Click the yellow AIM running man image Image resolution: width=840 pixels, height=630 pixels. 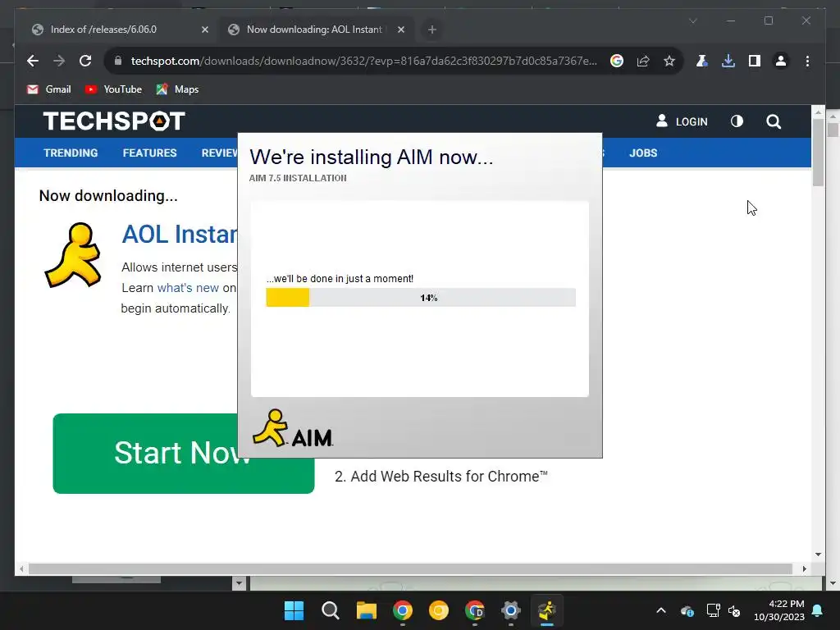[72, 255]
